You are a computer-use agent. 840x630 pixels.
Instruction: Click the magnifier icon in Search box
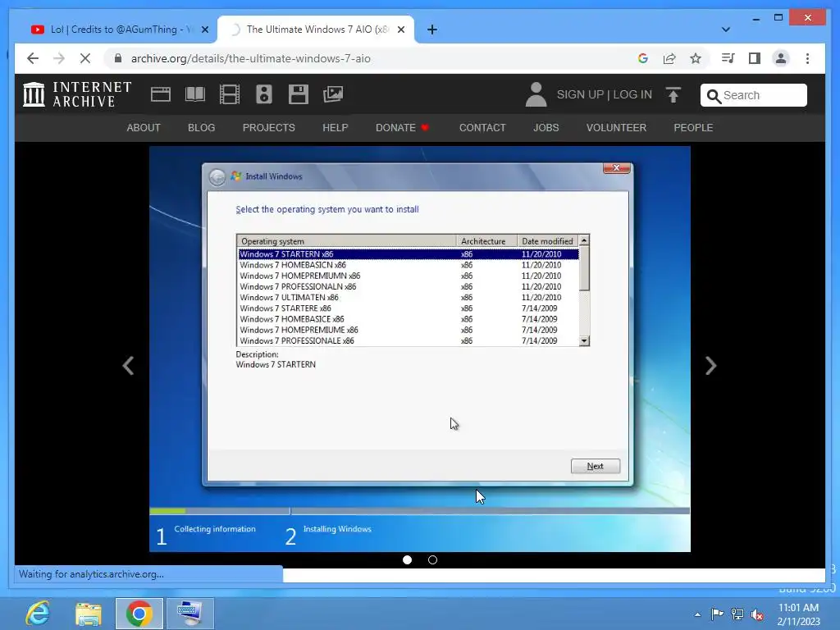tap(714, 96)
